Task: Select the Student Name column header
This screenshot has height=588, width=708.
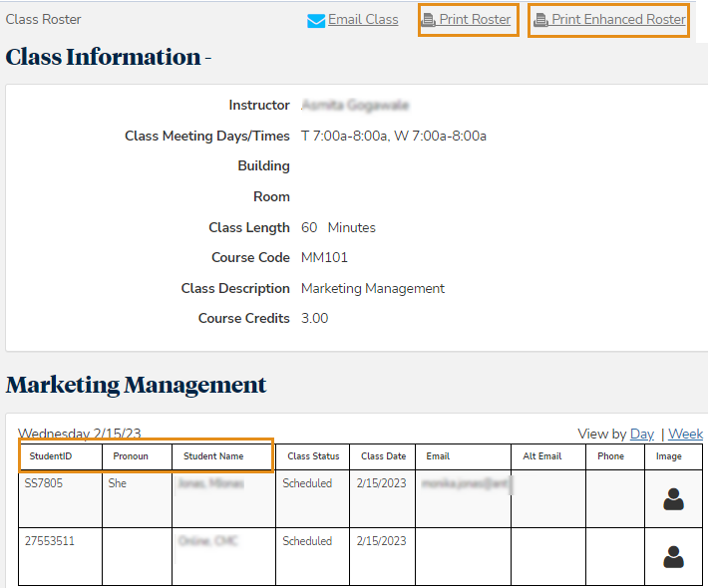Action: pyautogui.click(x=213, y=456)
